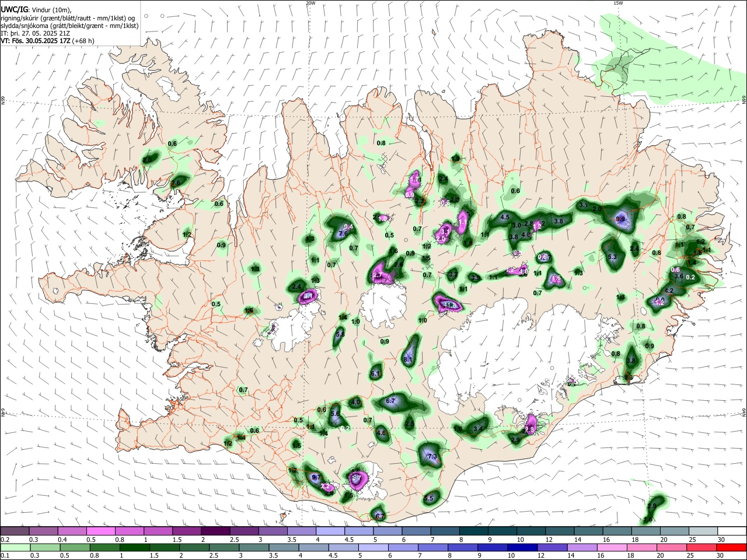Click the 3.4 precipitation value on the map
This screenshot has width=747, height=560.
478,429
